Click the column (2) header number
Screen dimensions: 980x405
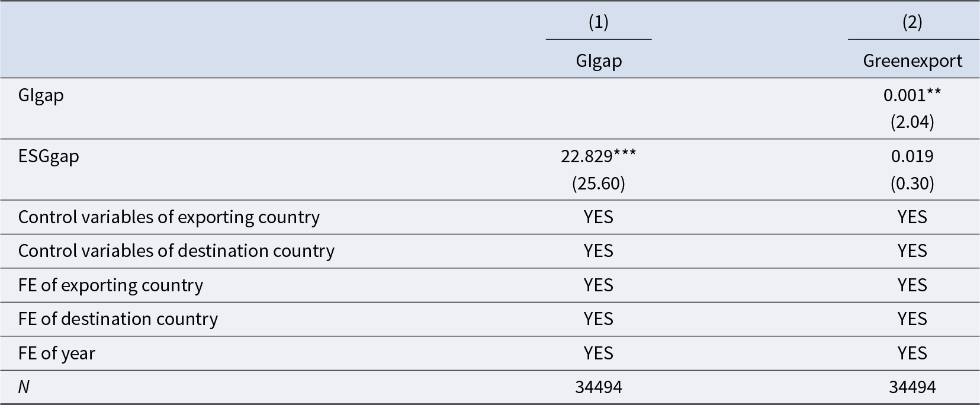(x=912, y=22)
